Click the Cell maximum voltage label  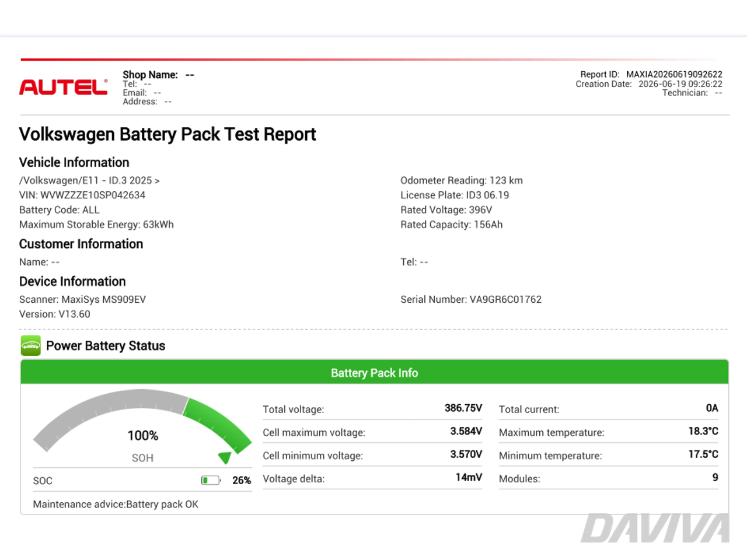(x=314, y=432)
